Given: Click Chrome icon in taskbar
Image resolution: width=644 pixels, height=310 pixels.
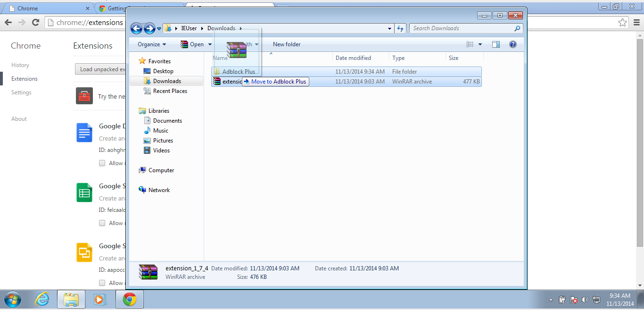Looking at the screenshot, I should 130,299.
